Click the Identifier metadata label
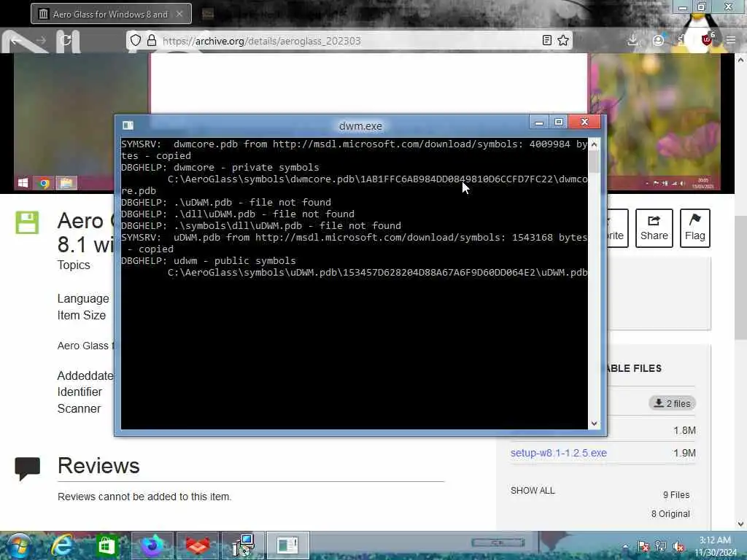The width and height of the screenshot is (747, 560). [80, 392]
